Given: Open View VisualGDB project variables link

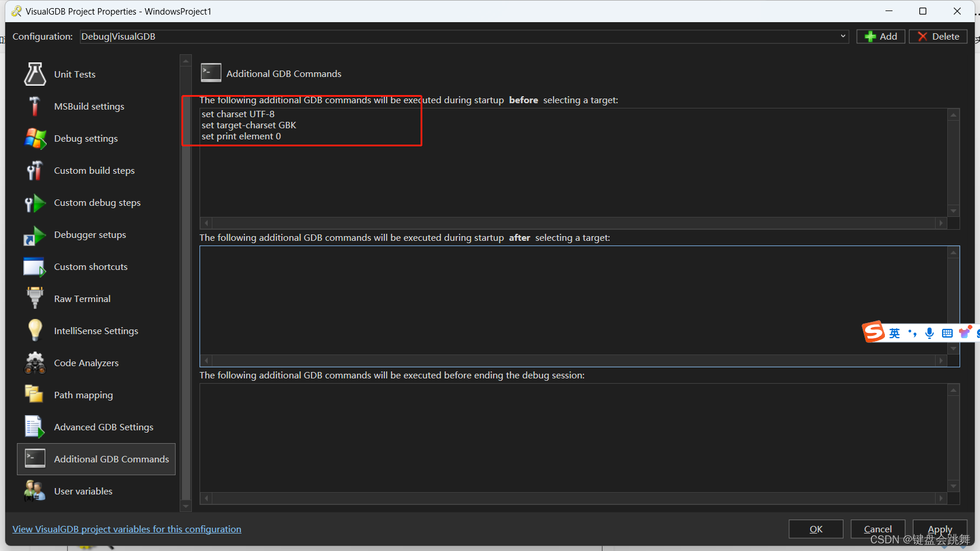Looking at the screenshot, I should point(127,529).
